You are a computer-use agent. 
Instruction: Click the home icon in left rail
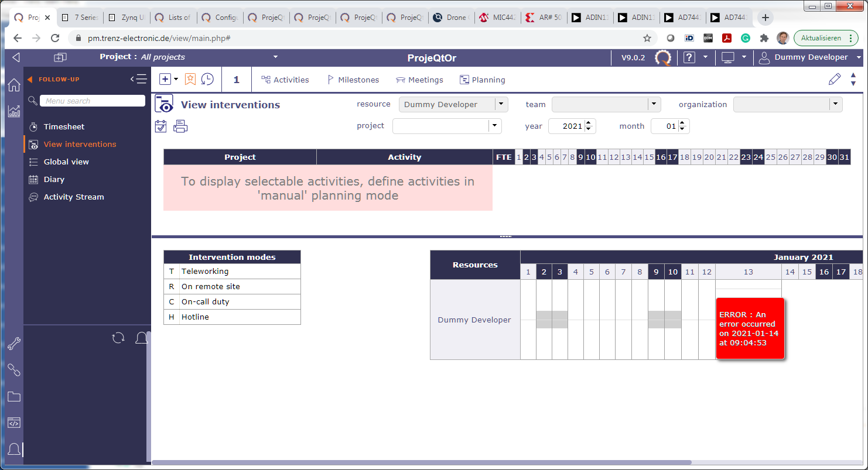point(14,85)
